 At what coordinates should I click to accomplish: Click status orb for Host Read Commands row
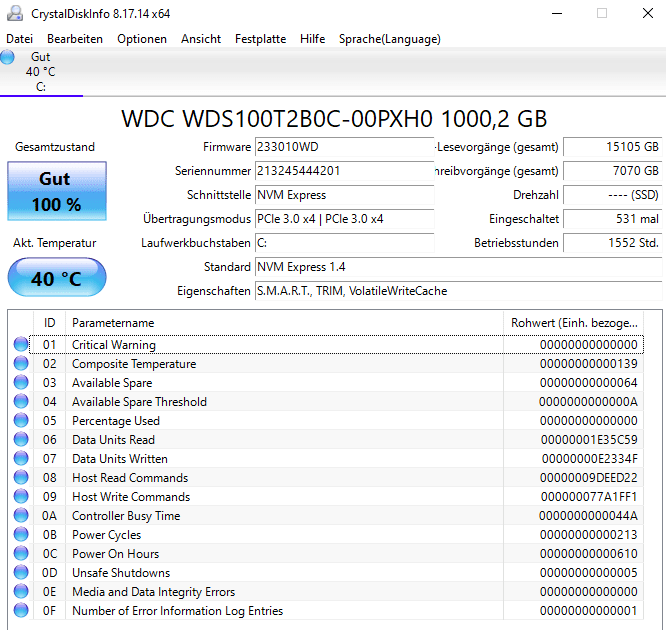[21, 477]
